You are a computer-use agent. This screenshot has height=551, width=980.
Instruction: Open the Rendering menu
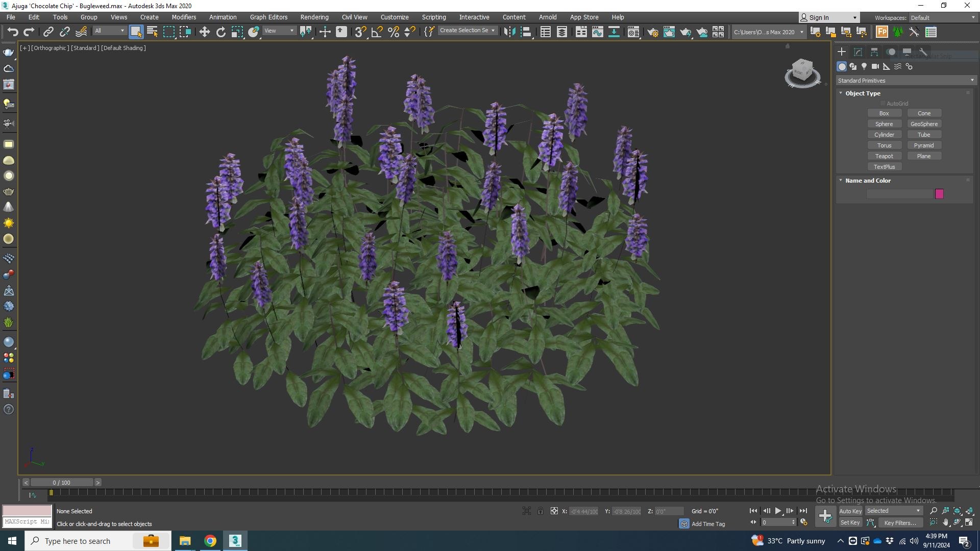click(314, 17)
